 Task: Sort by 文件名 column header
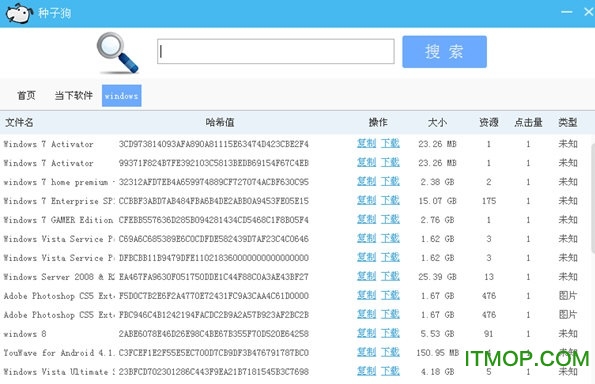[x=19, y=122]
